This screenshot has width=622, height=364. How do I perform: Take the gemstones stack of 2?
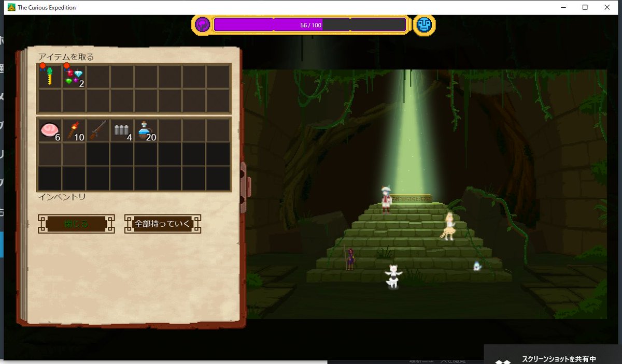tap(74, 77)
